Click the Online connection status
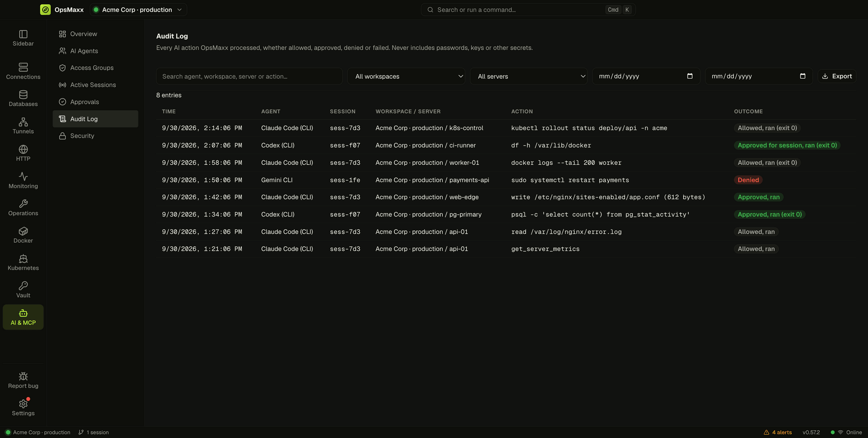Screen dimensions: 868x438 click(x=846, y=432)
